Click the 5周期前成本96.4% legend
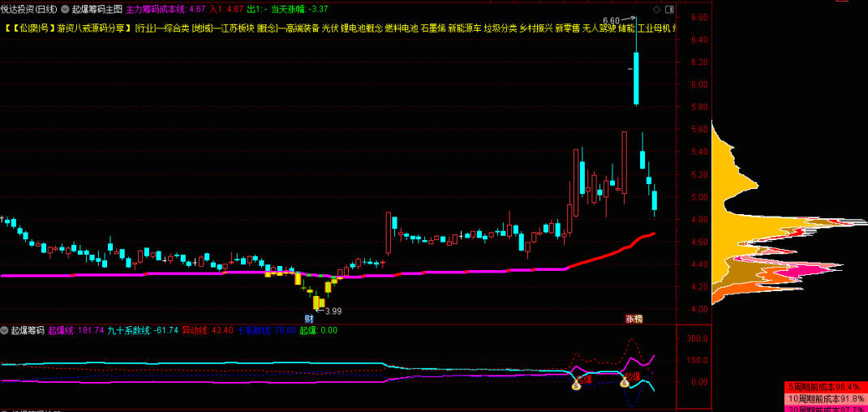The height and width of the screenshot is (412, 868). [x=824, y=386]
